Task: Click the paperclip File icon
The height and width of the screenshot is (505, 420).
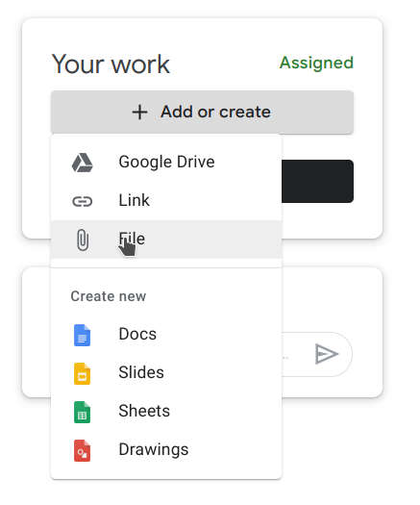Action: coord(83,240)
